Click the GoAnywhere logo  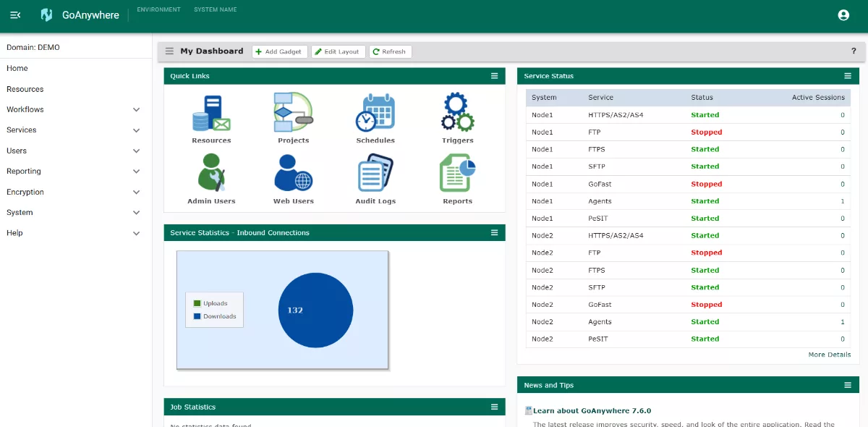click(80, 15)
